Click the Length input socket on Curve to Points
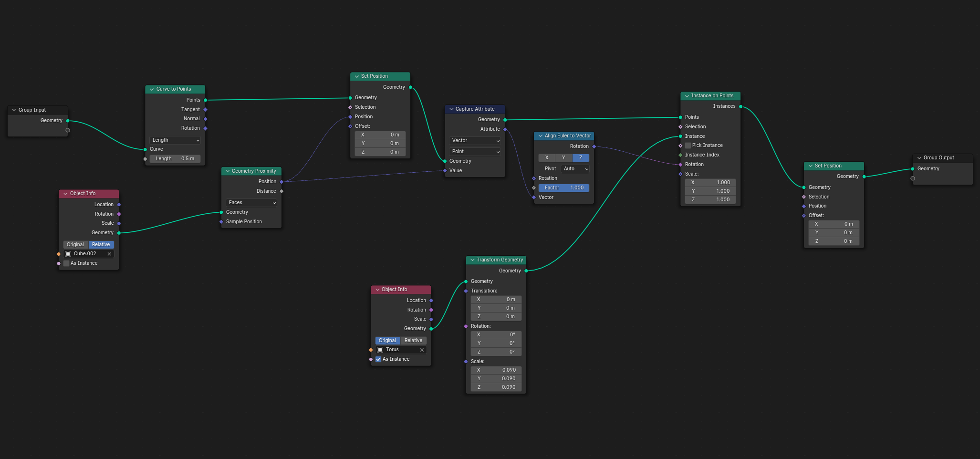Screen dimensions: 980x459 click(145, 159)
